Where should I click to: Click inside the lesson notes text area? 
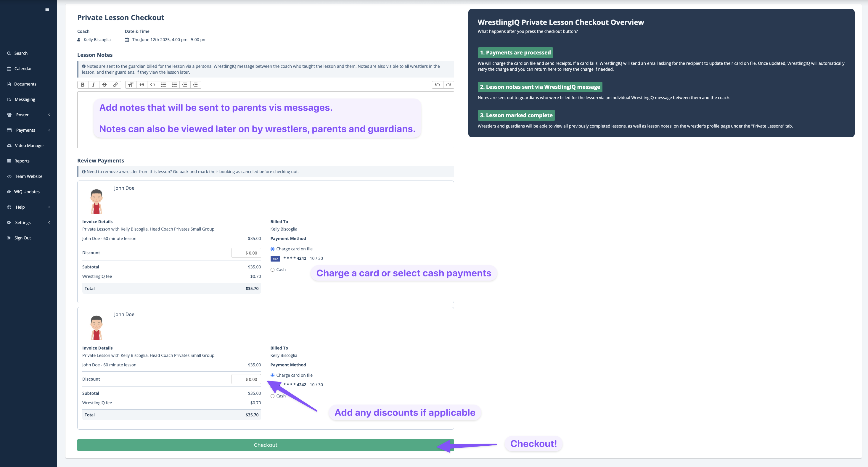266,120
